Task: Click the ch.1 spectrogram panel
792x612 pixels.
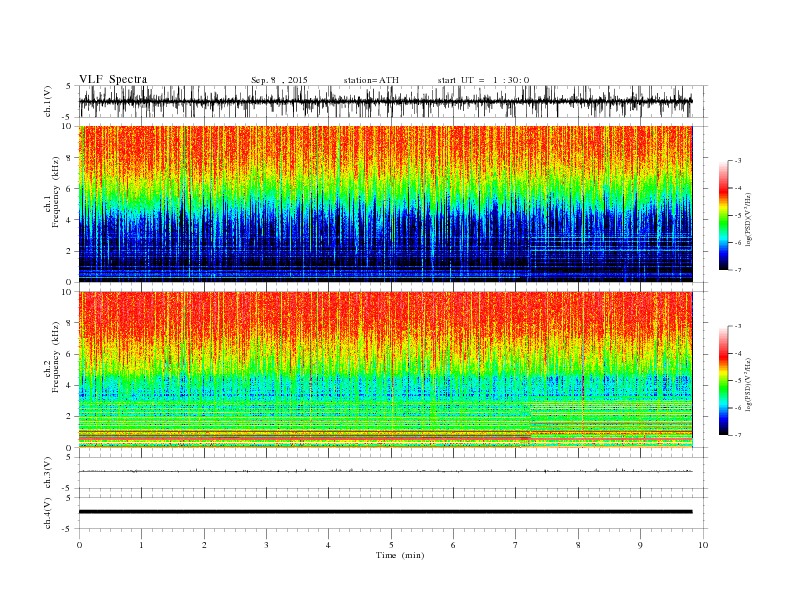Action: (x=385, y=204)
